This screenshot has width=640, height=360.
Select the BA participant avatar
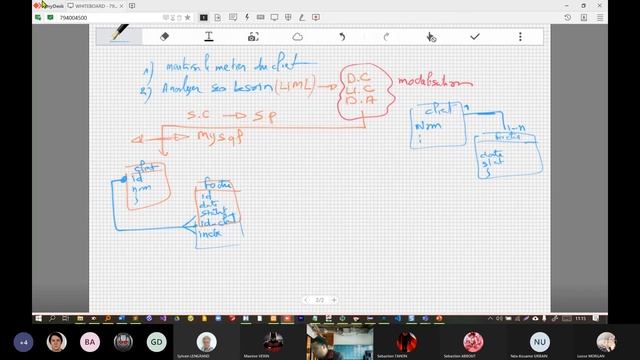tap(90, 342)
